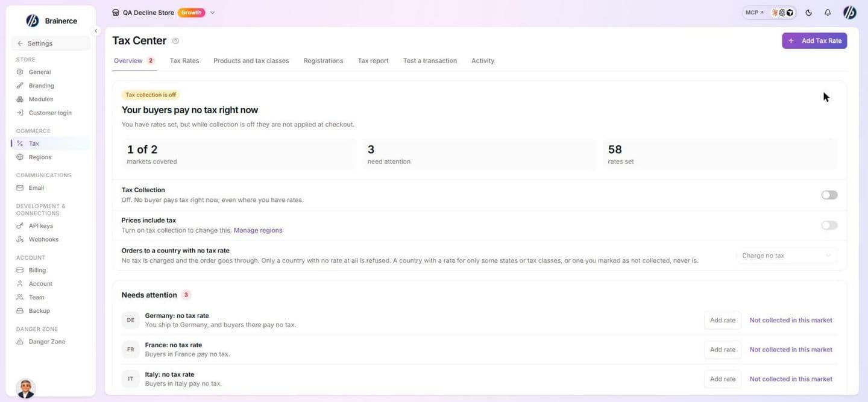Go back using the Settings arrow

click(20, 43)
